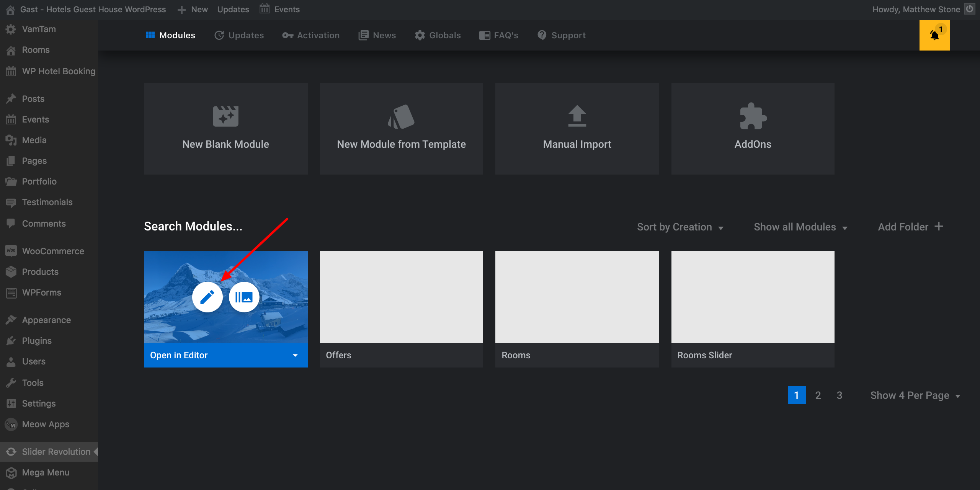Viewport: 980px width, 490px height.
Task: Click the Search Modules input field
Action: [x=193, y=227]
